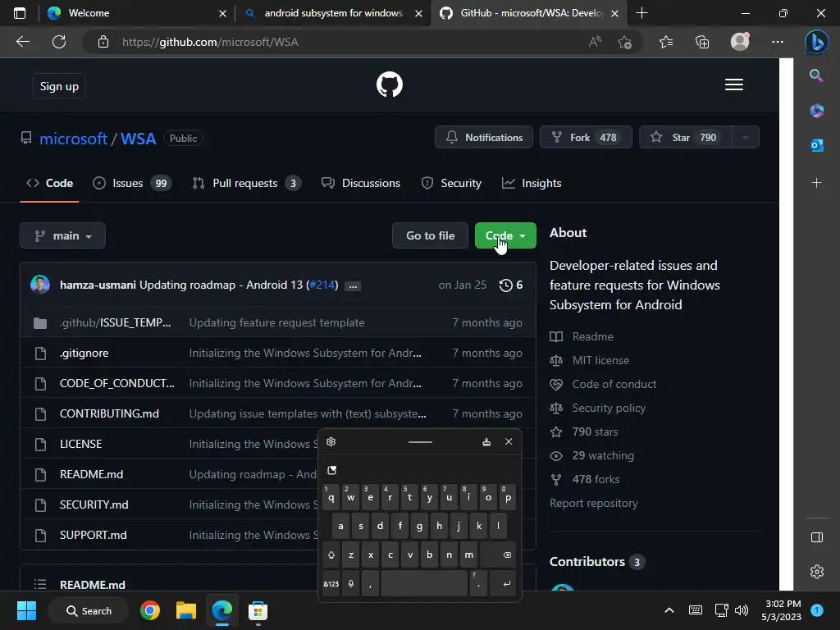Open Outlook in the Edge sidebar
Image resolution: width=840 pixels, height=630 pixels.
point(816,145)
